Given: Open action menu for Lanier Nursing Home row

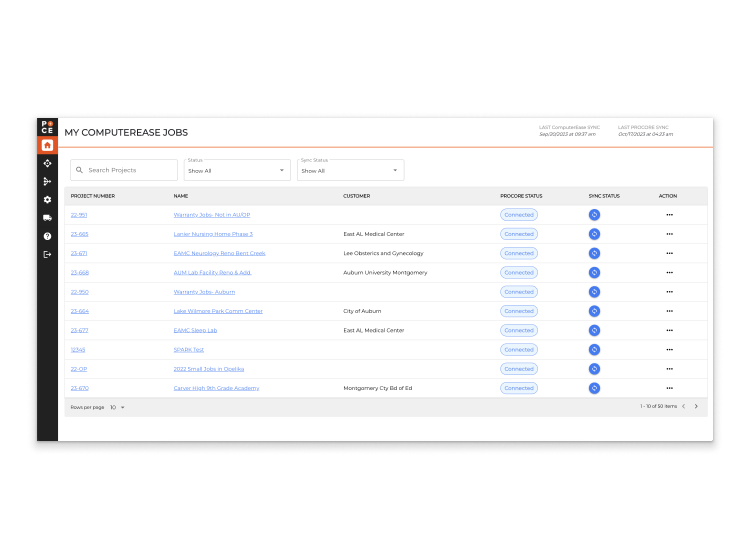Looking at the screenshot, I should pyautogui.click(x=669, y=234).
